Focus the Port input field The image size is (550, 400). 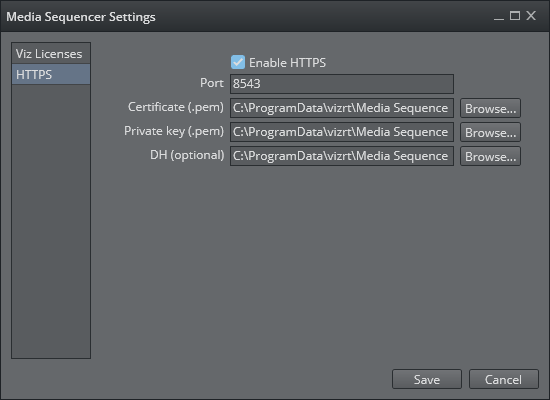(342, 84)
